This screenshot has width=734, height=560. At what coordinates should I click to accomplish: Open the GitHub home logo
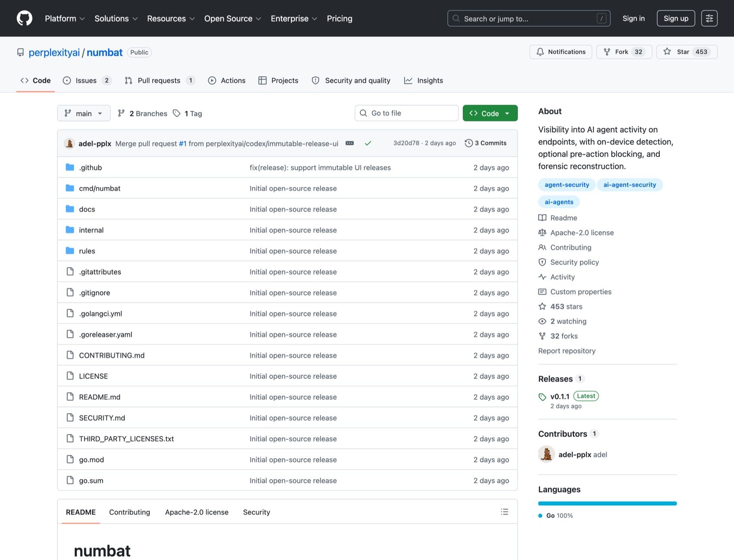pos(25,19)
